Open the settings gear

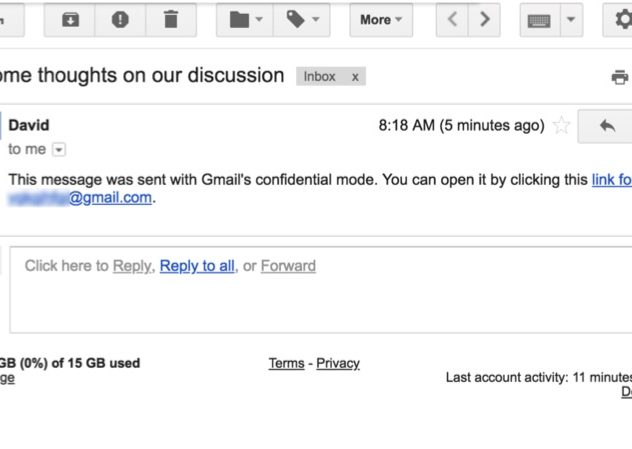[622, 19]
